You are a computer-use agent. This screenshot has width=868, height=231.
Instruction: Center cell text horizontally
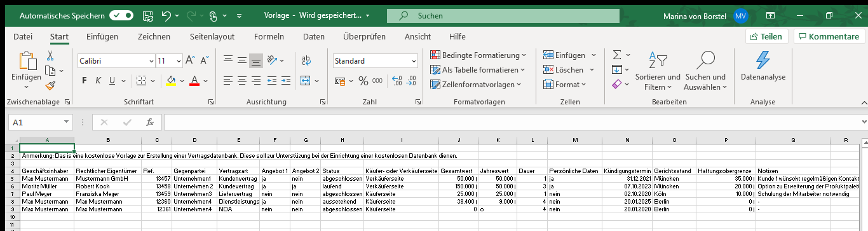tap(242, 81)
